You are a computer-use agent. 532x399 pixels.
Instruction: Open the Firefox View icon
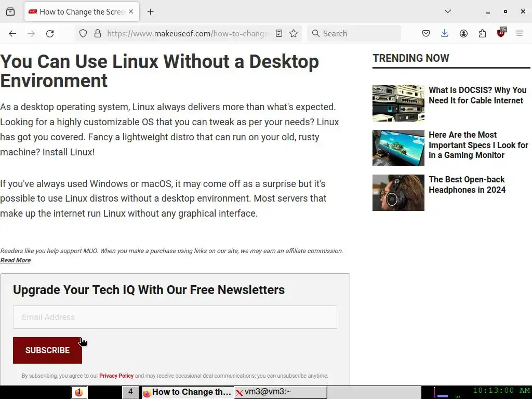10,11
